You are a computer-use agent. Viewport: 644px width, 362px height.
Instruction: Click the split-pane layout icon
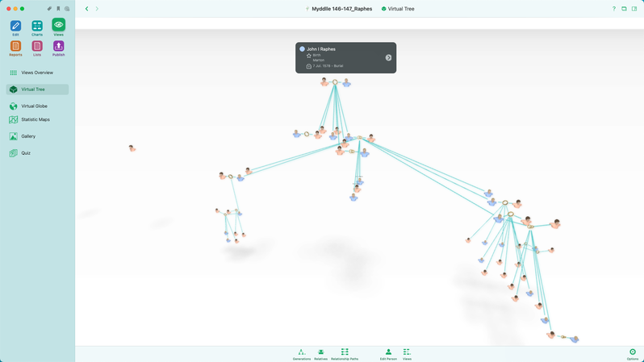634,9
